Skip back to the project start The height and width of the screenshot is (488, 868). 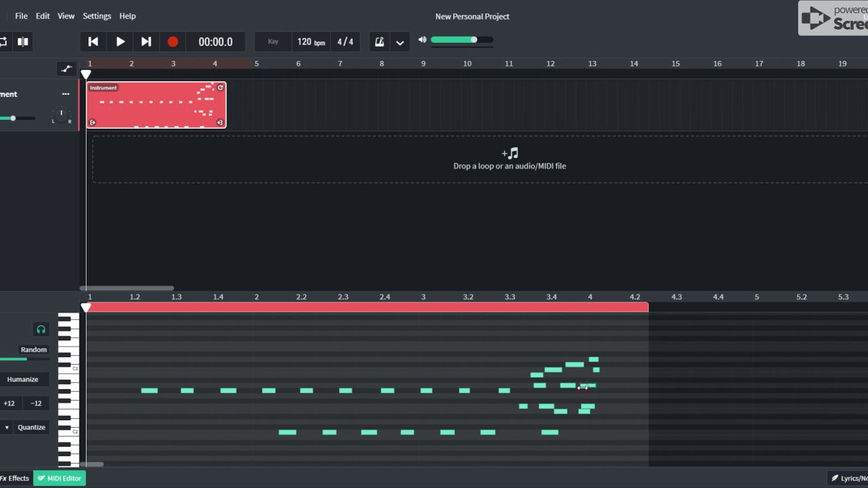click(x=93, y=42)
